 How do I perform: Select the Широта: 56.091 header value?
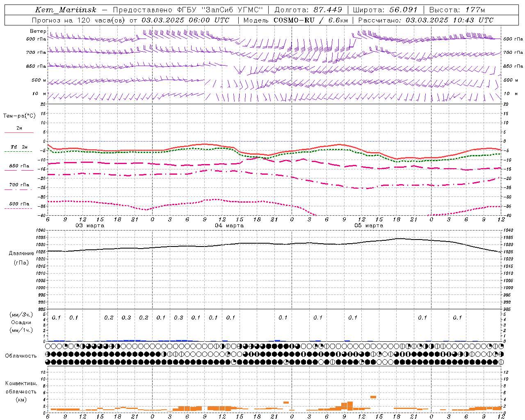tap(385, 10)
